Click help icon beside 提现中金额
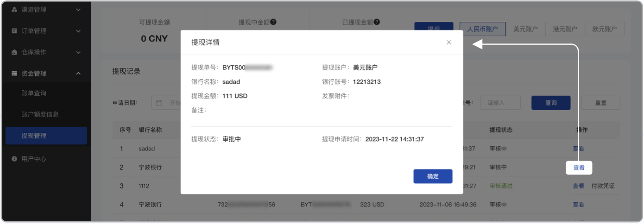This screenshot has height=224, width=644. (x=273, y=22)
